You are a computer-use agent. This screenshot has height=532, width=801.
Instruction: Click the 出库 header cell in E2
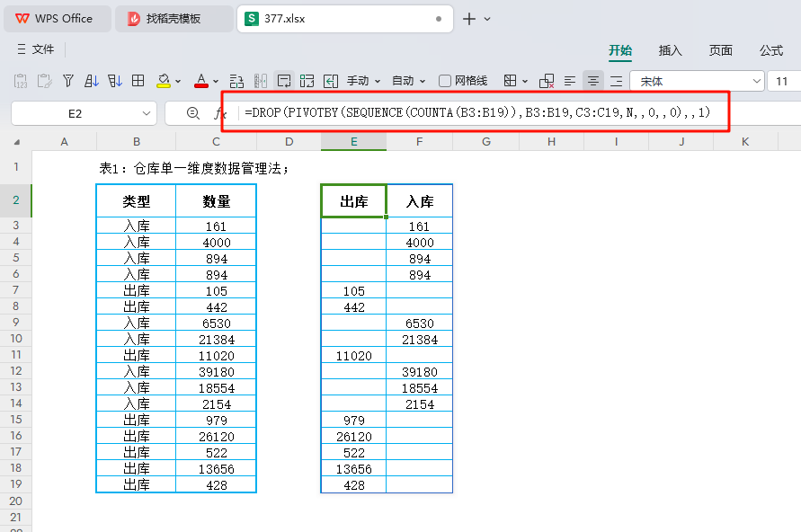(x=353, y=201)
